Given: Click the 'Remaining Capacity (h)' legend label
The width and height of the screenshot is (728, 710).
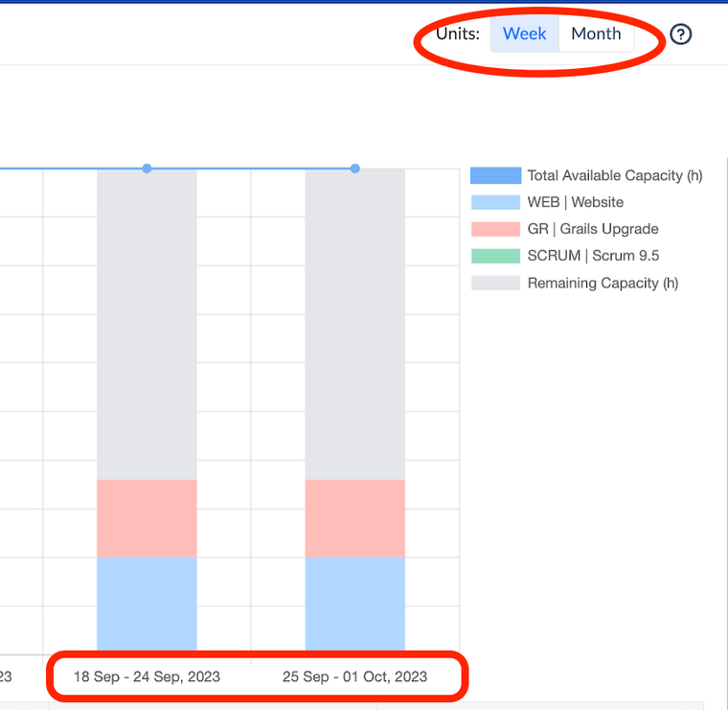Looking at the screenshot, I should (x=603, y=283).
